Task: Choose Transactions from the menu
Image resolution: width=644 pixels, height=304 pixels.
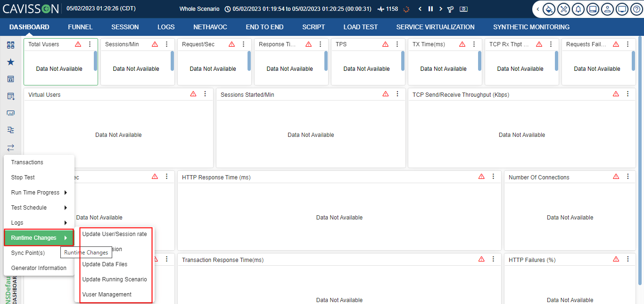Action: 39,162
